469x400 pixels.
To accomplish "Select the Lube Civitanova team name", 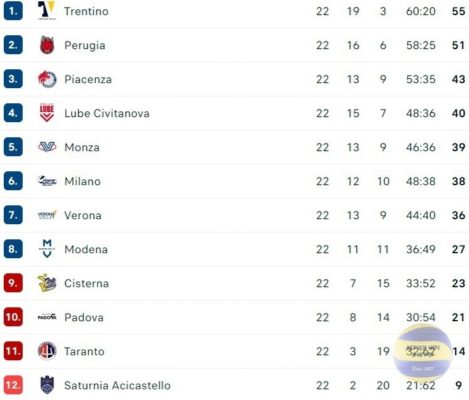I will pyautogui.click(x=107, y=113).
